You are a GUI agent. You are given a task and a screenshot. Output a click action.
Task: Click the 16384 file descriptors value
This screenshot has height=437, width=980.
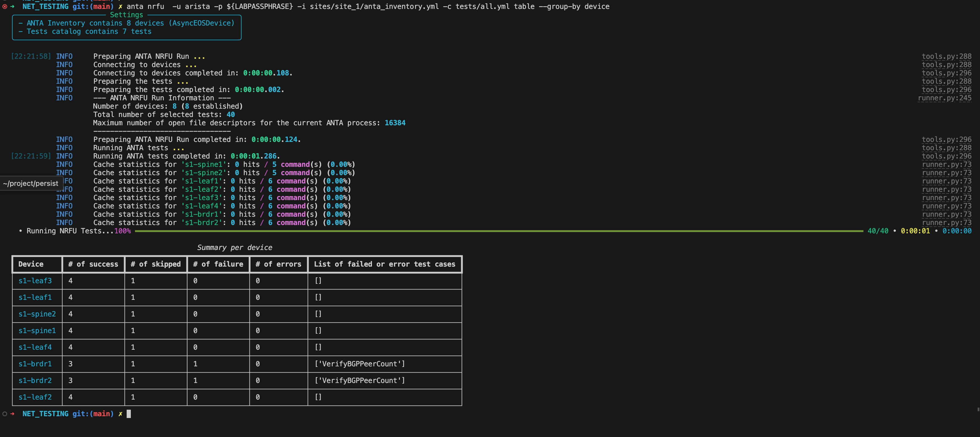coord(395,123)
